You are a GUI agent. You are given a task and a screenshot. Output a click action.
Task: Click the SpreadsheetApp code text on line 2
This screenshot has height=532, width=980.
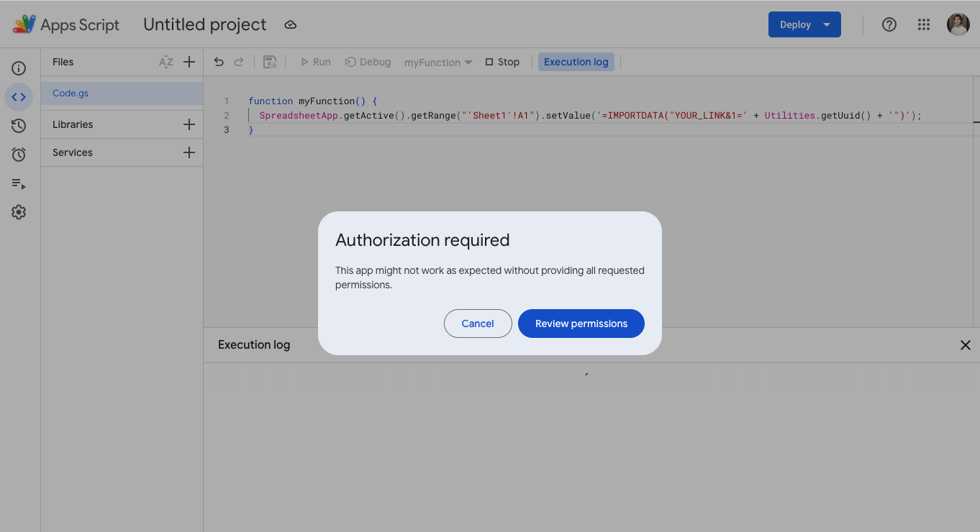pyautogui.click(x=299, y=115)
